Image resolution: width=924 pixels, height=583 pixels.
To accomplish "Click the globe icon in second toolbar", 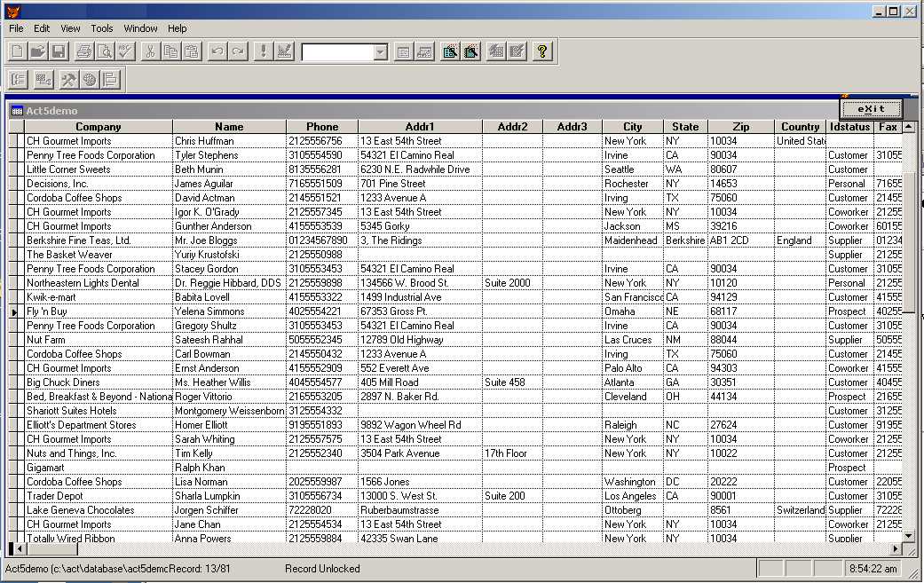I will tap(89, 79).
